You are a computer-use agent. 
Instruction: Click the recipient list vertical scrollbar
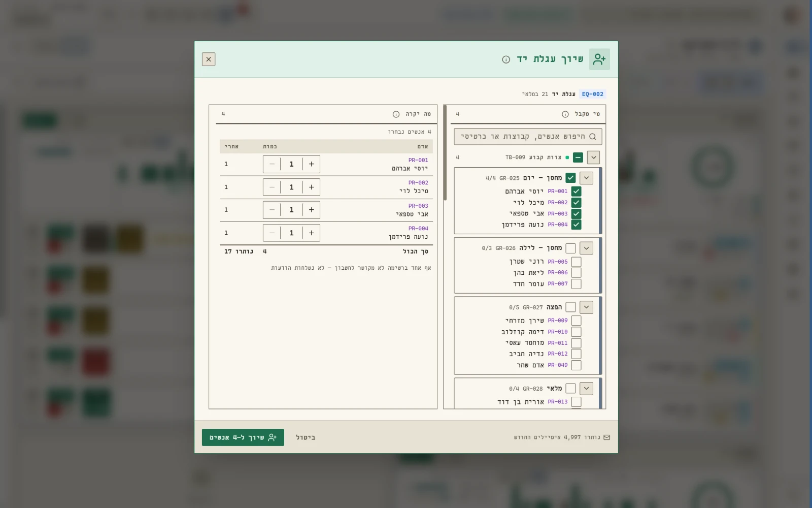click(445, 152)
